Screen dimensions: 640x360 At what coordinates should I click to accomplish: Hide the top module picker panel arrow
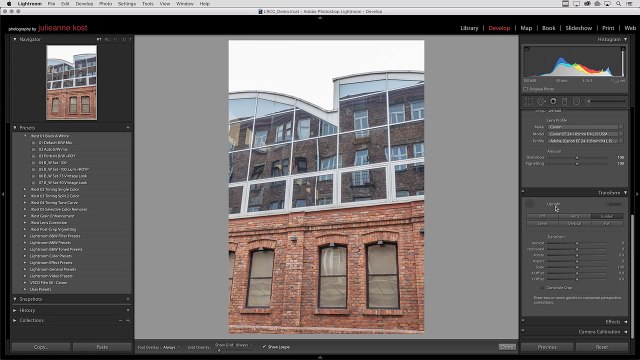[320, 18]
